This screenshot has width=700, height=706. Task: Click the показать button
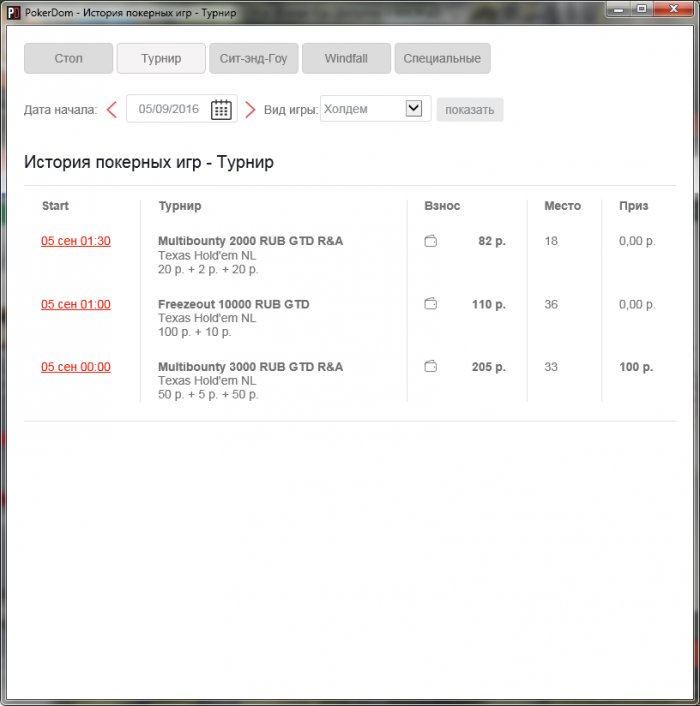click(x=470, y=110)
